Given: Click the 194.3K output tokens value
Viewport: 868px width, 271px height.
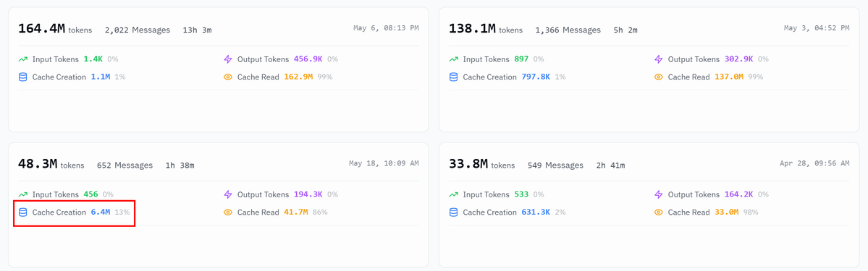Looking at the screenshot, I should pyautogui.click(x=308, y=194).
